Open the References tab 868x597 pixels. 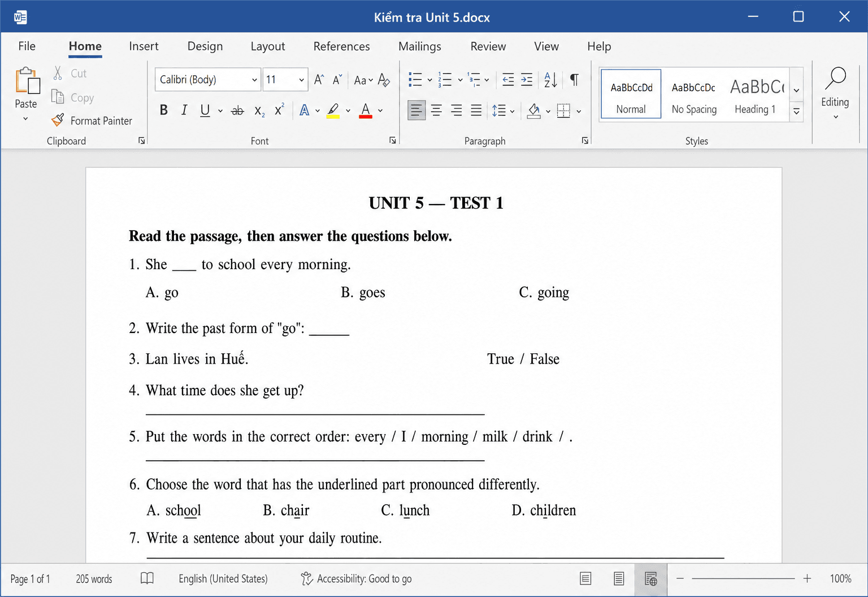tap(341, 46)
